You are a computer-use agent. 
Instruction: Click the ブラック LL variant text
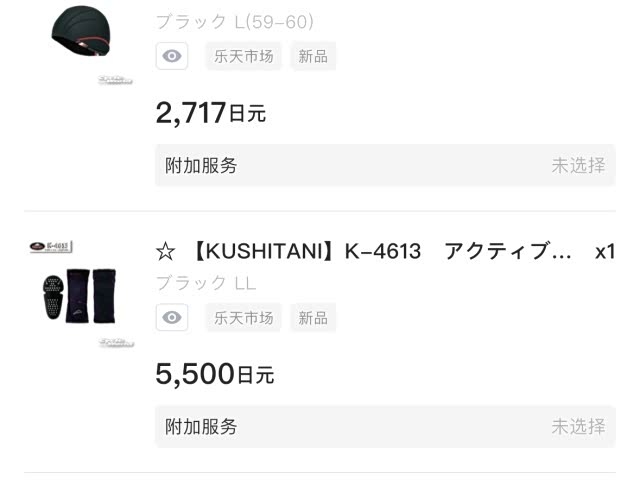point(206,283)
